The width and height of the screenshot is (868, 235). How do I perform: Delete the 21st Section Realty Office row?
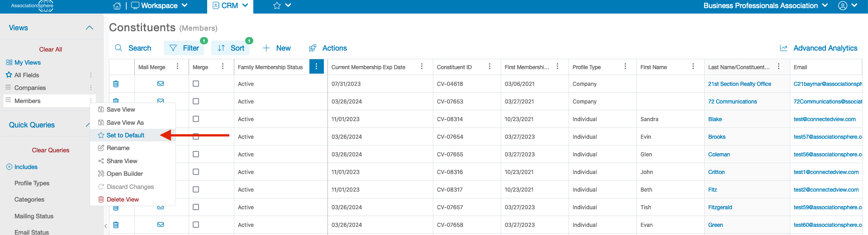pos(116,84)
